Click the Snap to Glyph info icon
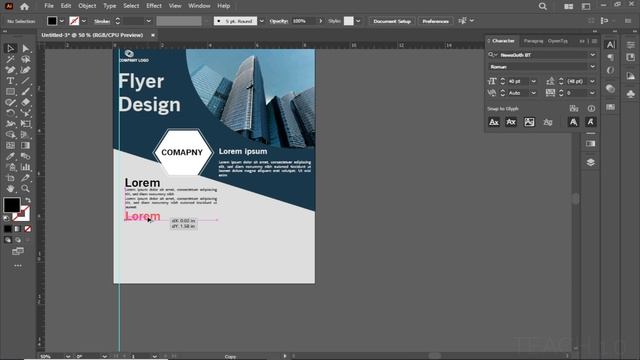640x360 pixels. click(591, 109)
